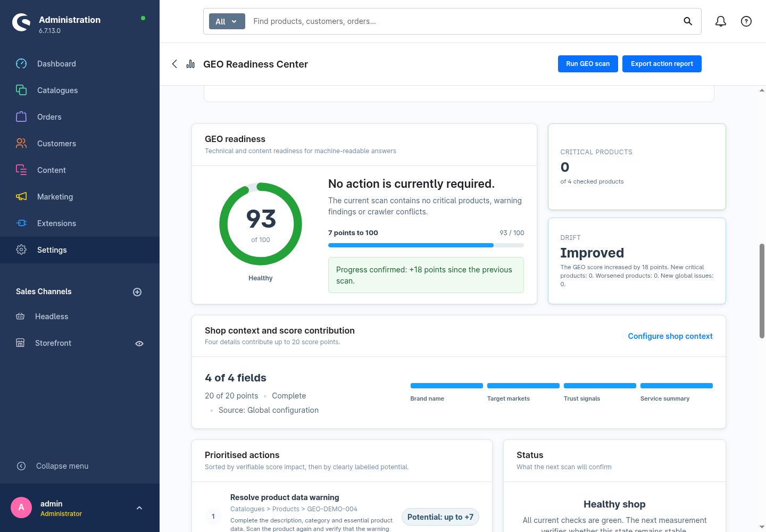Click the Extensions plug icon
Viewport: 766px width, 532px height.
pos(21,223)
